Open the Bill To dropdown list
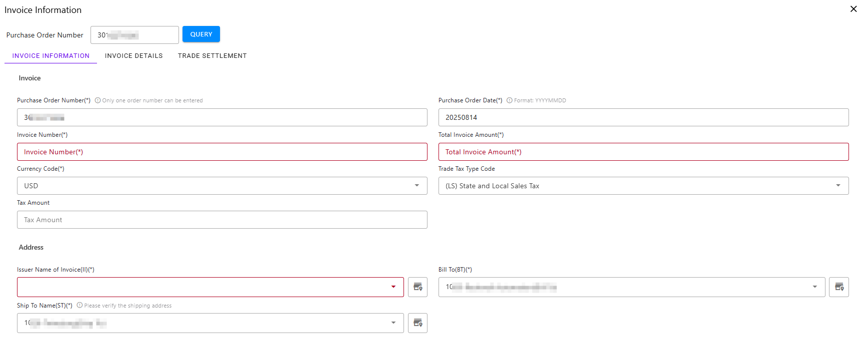 tap(814, 287)
